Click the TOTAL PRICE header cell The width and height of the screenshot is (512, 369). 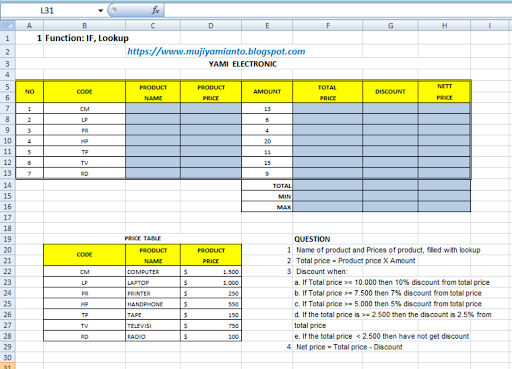coord(327,92)
